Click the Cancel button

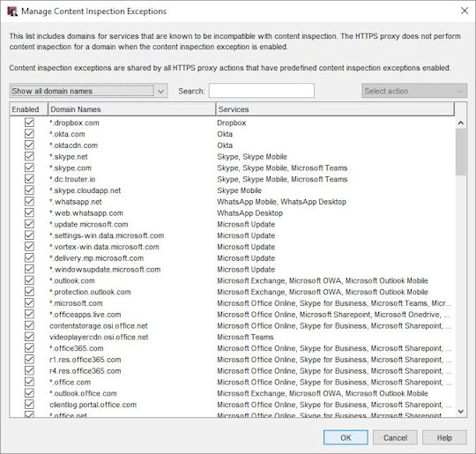click(395, 437)
